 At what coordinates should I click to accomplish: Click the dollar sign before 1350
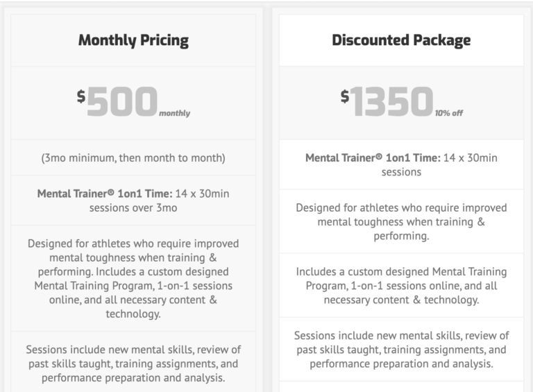coord(345,96)
